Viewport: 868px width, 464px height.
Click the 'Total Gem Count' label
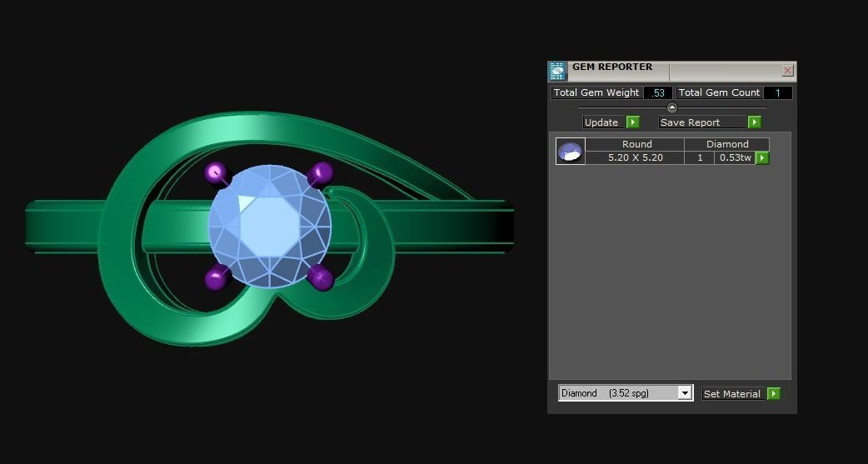coord(719,93)
